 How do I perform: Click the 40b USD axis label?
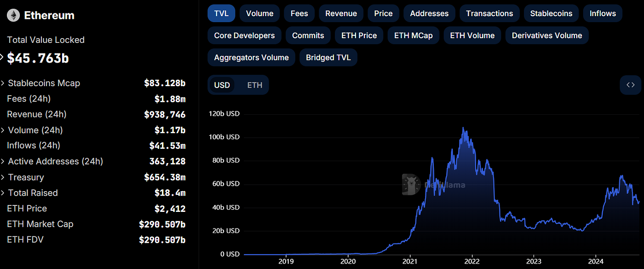click(225, 207)
